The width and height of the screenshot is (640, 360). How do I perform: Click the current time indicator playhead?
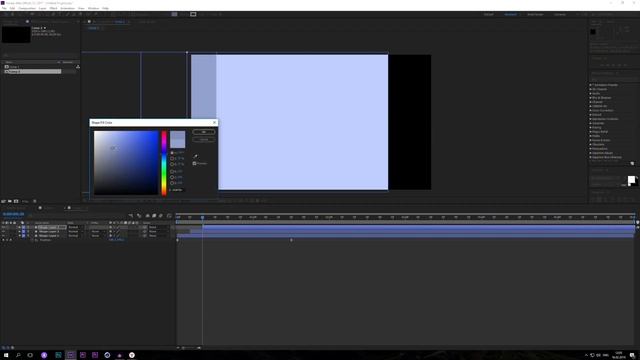pyautogui.click(x=202, y=217)
